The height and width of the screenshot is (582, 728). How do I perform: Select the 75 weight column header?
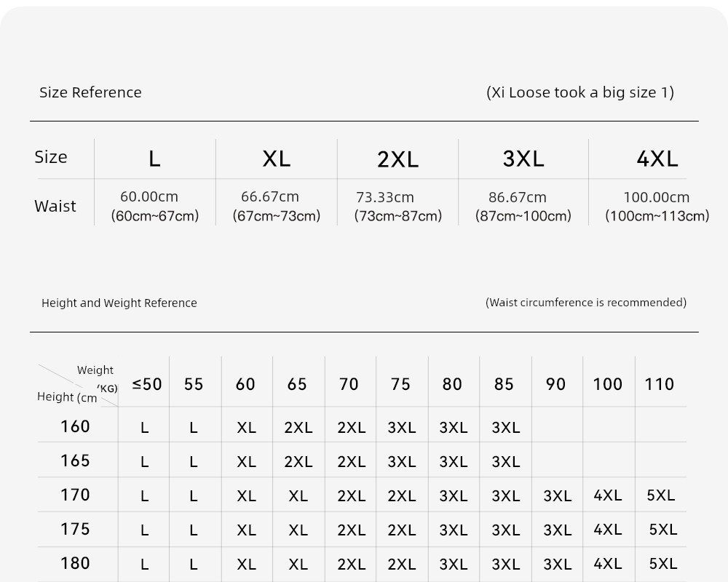point(400,384)
